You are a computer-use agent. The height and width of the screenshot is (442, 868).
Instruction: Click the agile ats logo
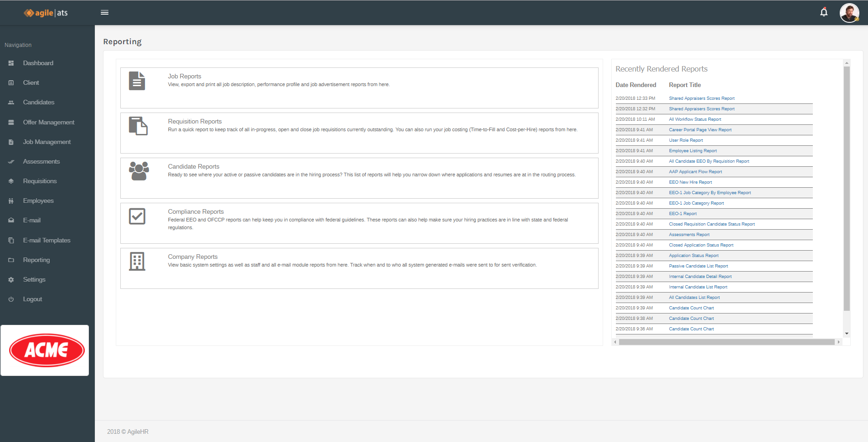tap(45, 13)
